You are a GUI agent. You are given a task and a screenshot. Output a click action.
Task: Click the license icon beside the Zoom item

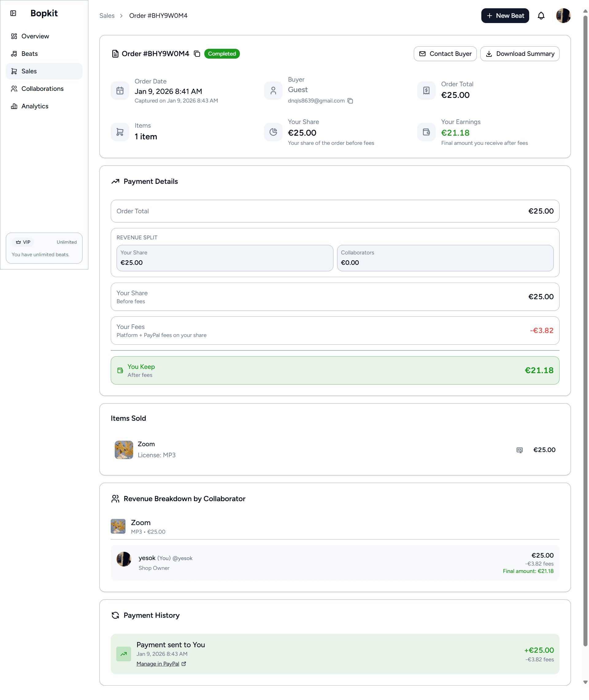click(520, 450)
